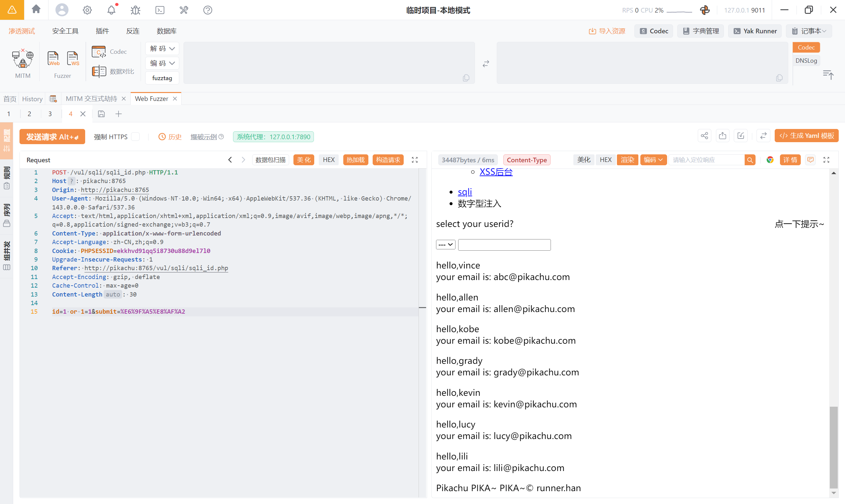Open the WebSocket Fuzzer icon
This screenshot has width=845, height=504.
[x=73, y=59]
